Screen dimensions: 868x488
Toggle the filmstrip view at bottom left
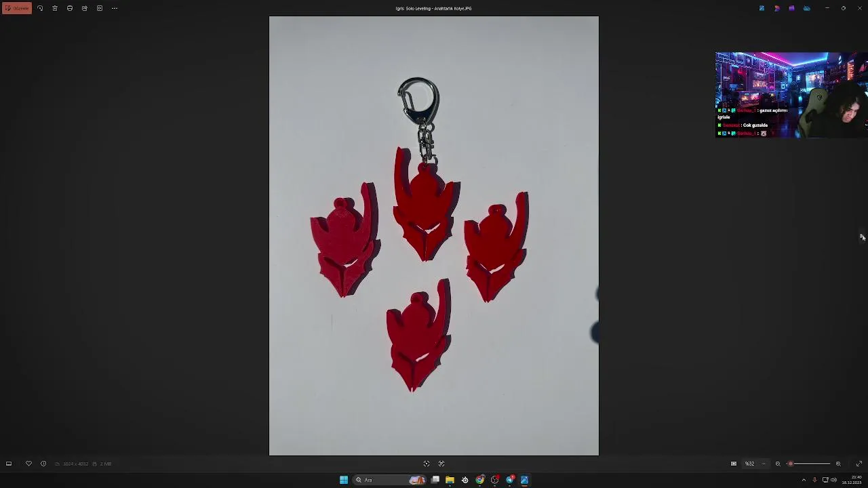(9, 464)
